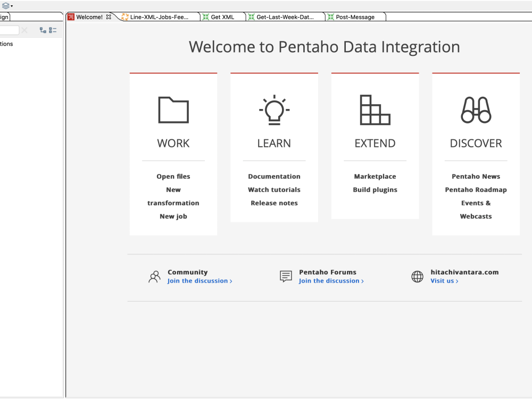532x399 pixels.
Task: Open Release notes
Action: click(274, 203)
